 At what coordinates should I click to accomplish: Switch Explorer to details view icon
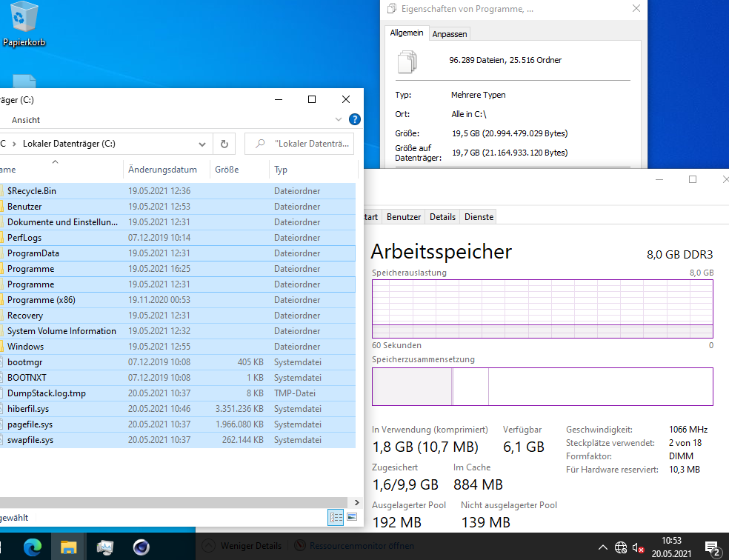coord(336,517)
